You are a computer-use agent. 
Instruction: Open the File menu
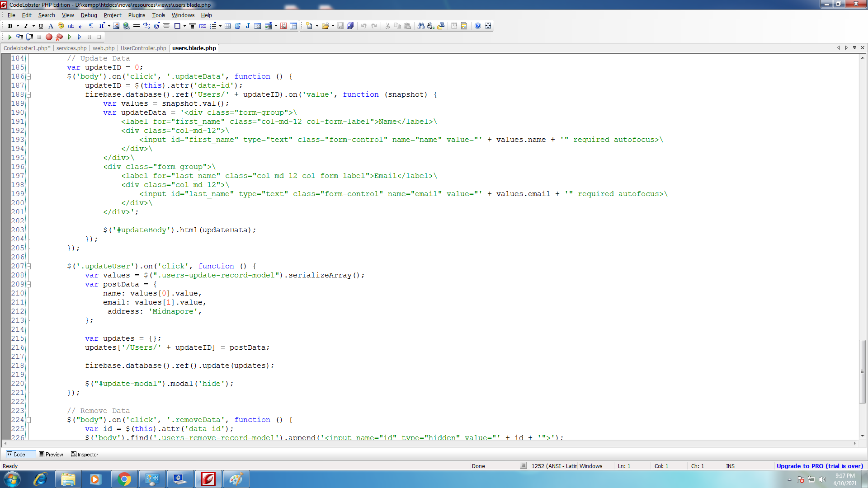point(11,15)
